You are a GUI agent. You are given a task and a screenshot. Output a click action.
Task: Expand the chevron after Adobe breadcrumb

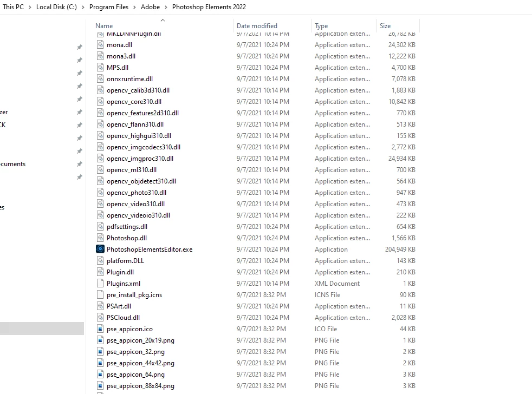[x=166, y=7]
